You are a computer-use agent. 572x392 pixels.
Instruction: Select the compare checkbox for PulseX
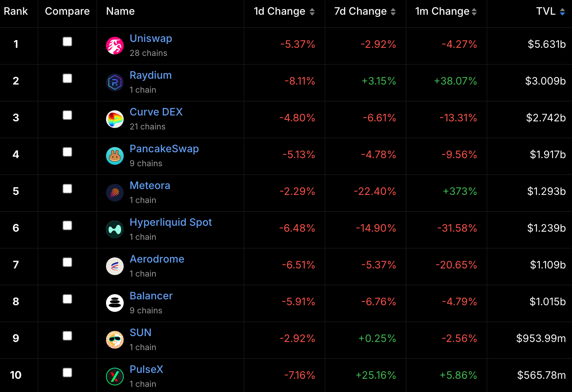coord(67,373)
